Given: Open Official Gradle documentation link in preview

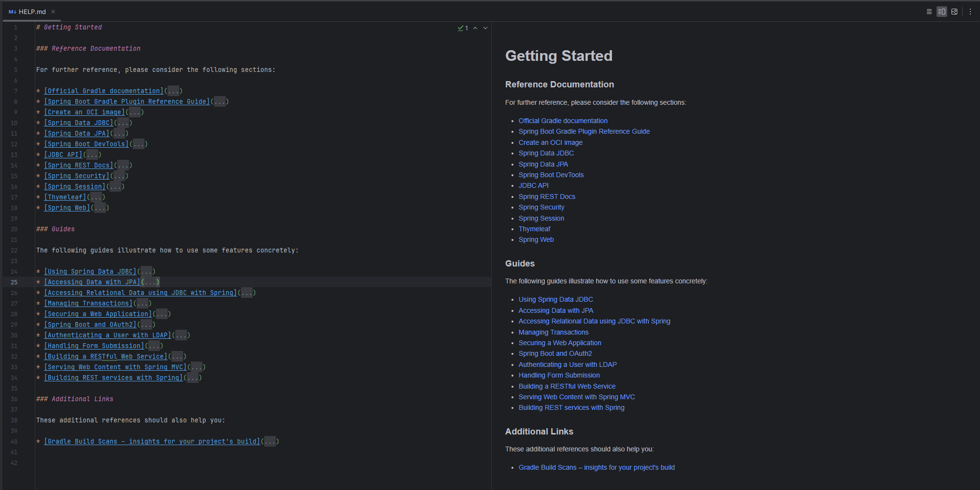Looking at the screenshot, I should click(x=563, y=121).
